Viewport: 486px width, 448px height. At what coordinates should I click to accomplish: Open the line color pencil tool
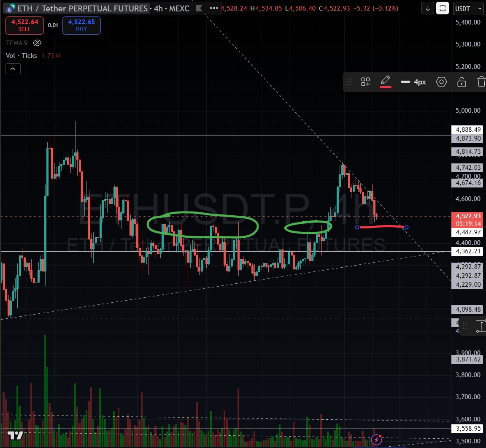pos(385,81)
